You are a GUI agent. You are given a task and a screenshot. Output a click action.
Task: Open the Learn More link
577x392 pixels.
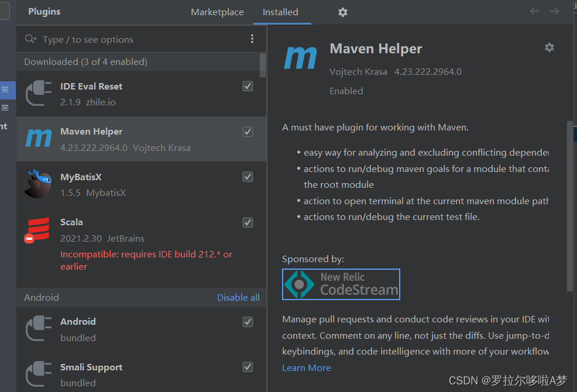click(306, 367)
